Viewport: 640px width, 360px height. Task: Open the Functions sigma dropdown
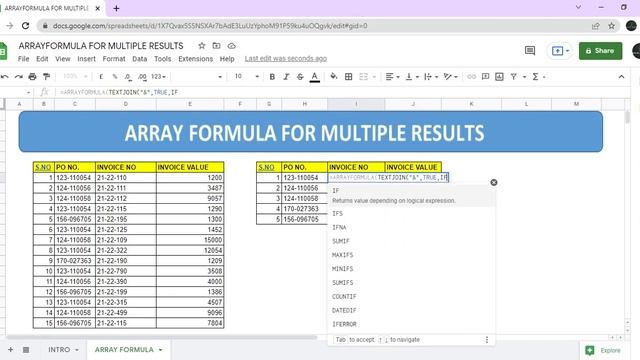click(538, 77)
